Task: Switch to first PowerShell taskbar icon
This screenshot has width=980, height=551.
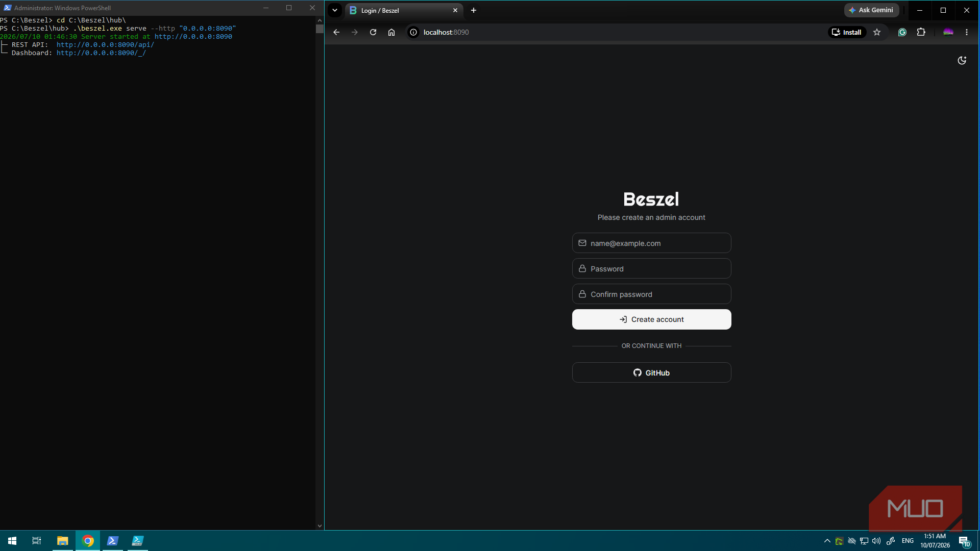Action: click(x=113, y=541)
